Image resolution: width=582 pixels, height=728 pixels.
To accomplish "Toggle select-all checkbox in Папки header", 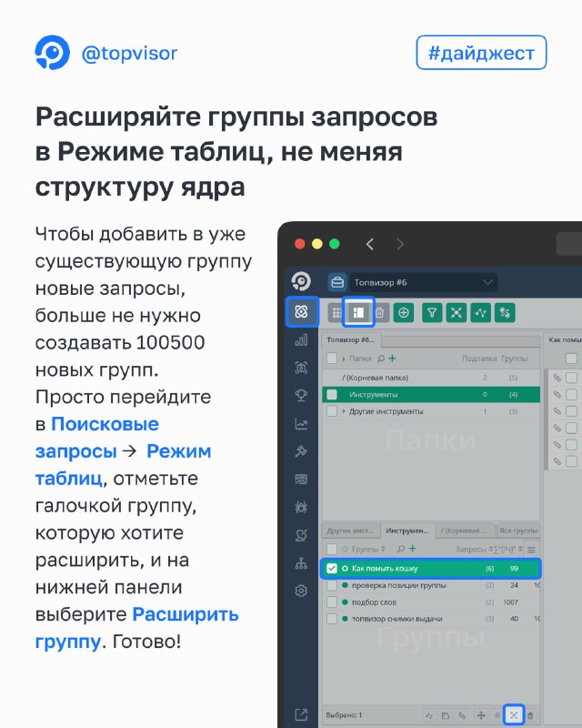I will (332, 359).
